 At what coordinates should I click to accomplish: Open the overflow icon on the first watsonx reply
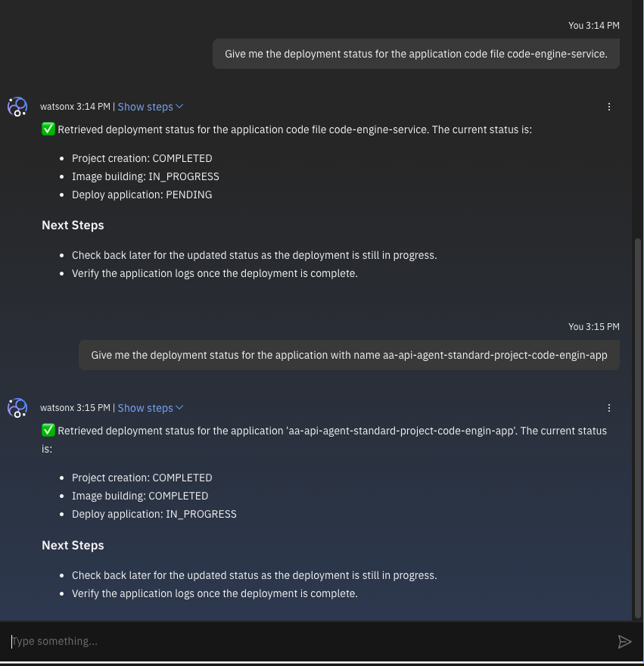[609, 107]
